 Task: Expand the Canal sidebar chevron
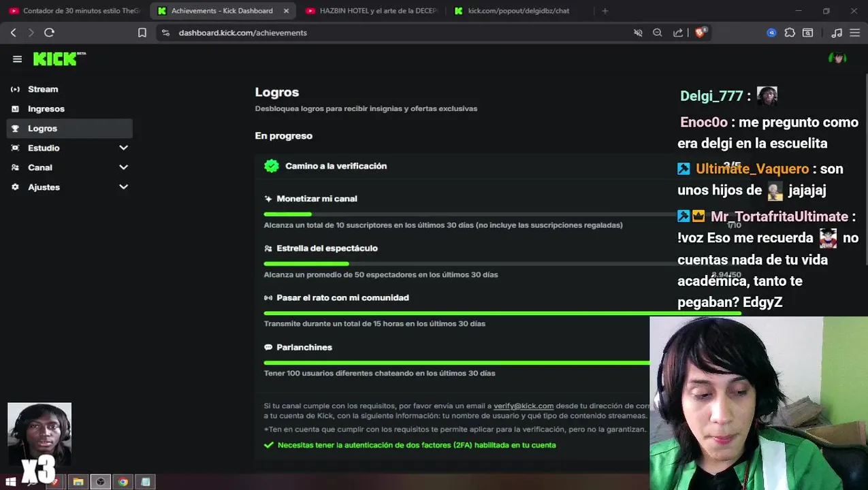pos(123,167)
